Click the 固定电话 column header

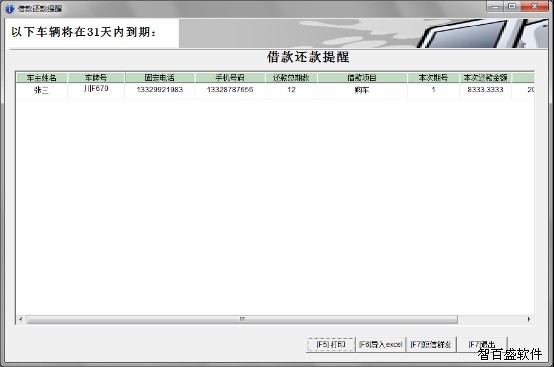[160, 78]
